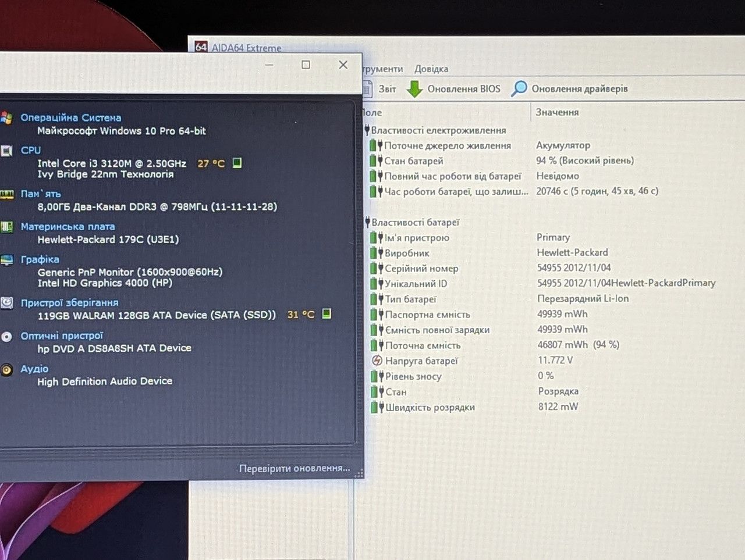This screenshot has width=745, height=560.
Task: Open the Графіка section link
Action: pos(40,259)
